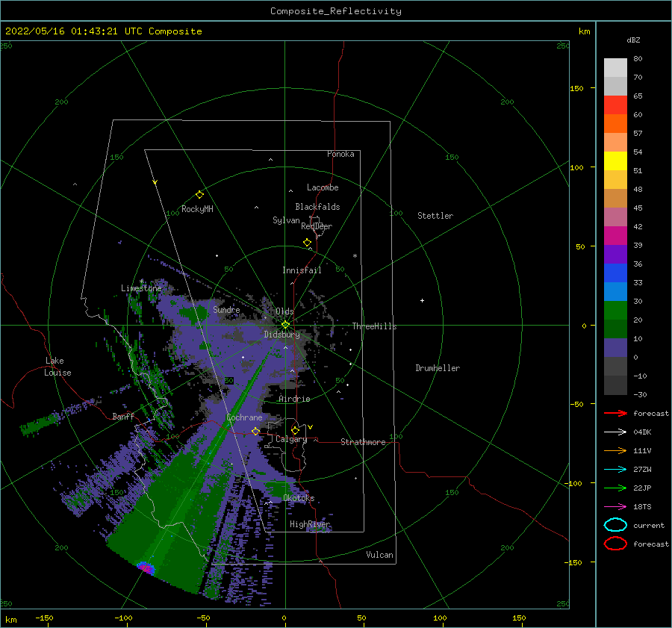This screenshot has height=628, width=672.
Task: Click the Blackfalds town label
Action: tap(317, 207)
